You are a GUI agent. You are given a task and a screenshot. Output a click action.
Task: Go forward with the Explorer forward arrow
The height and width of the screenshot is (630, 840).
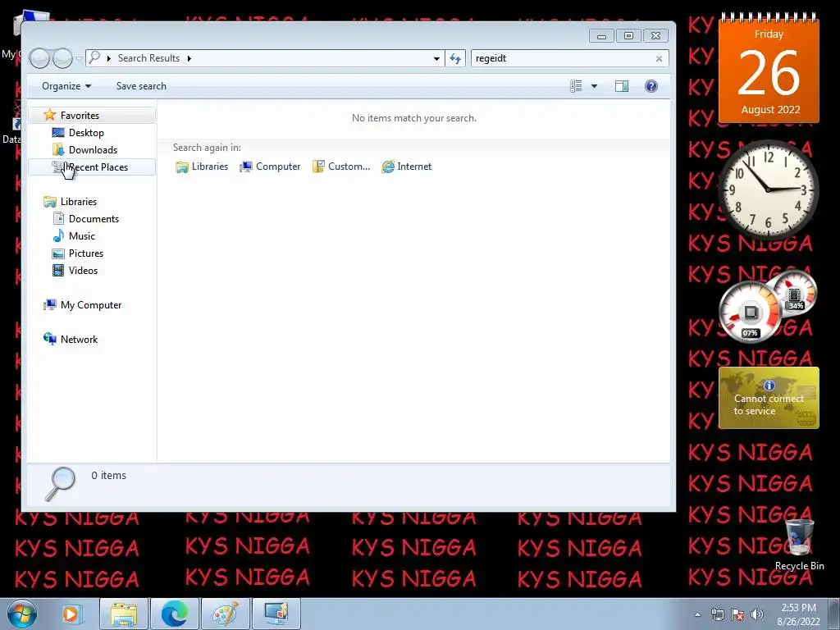(62, 58)
